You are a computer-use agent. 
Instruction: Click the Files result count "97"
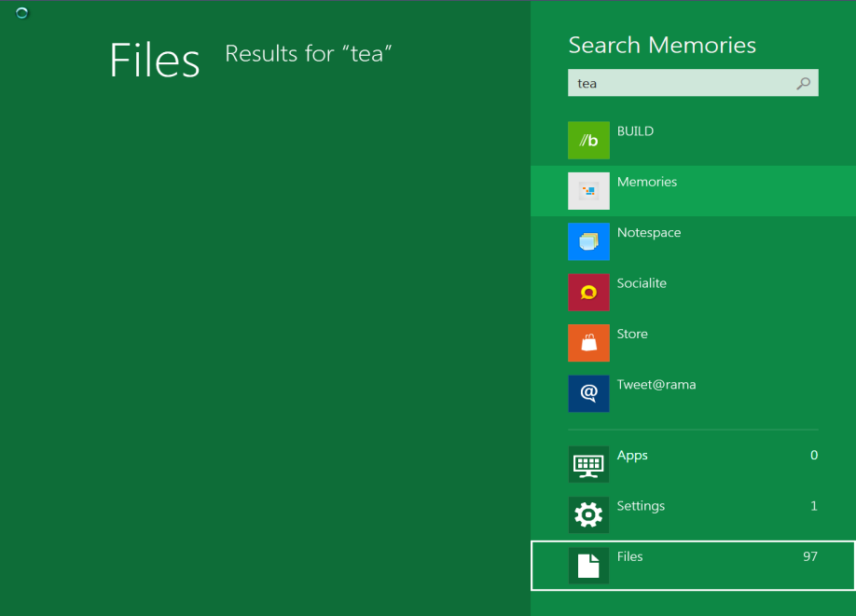[x=810, y=556]
